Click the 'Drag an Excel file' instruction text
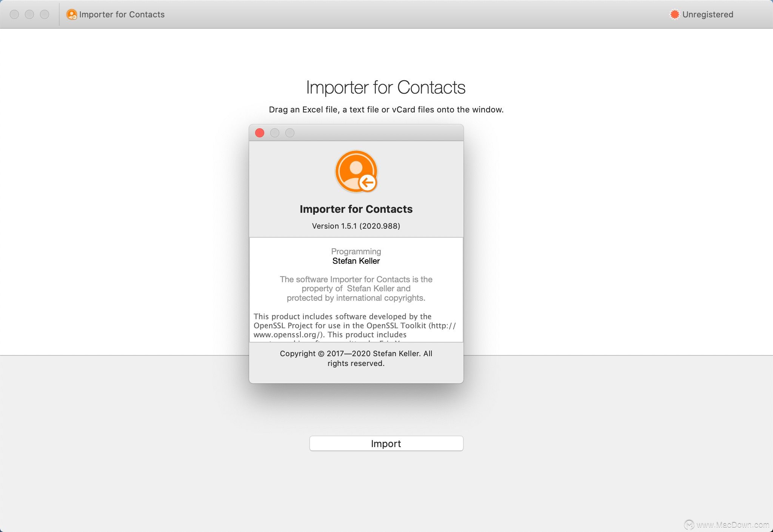This screenshot has height=532, width=773. (x=386, y=109)
